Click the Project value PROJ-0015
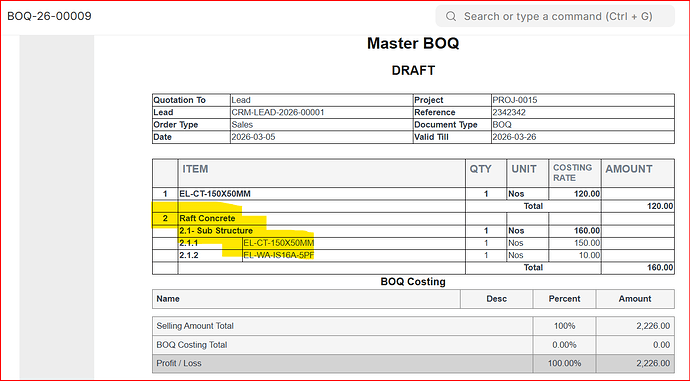The width and height of the screenshot is (690, 381). pyautogui.click(x=514, y=100)
